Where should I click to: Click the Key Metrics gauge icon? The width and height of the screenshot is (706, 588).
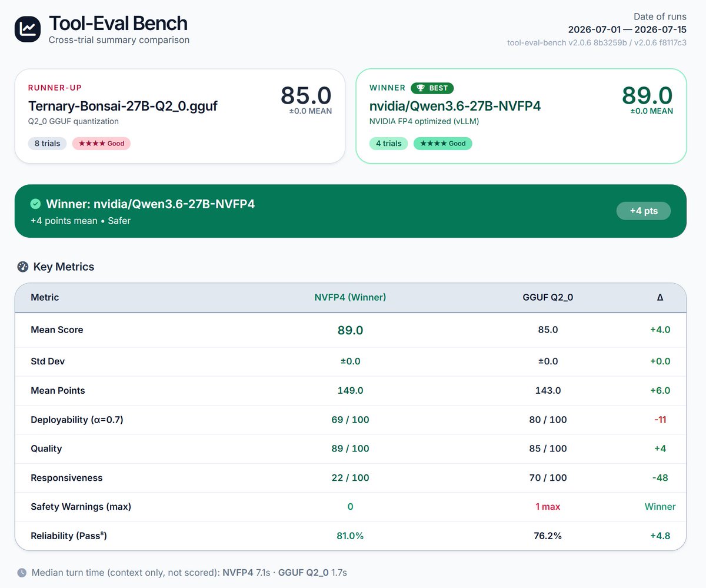[23, 267]
